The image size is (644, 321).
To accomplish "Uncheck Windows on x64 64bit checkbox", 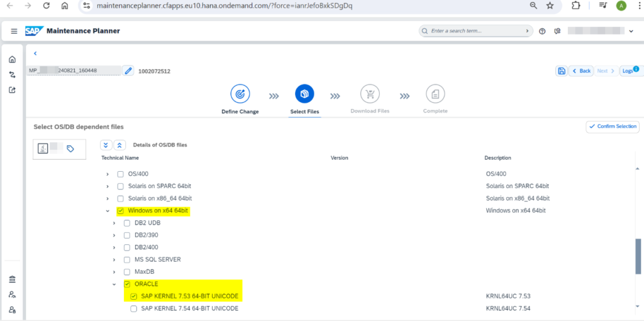I will (120, 211).
